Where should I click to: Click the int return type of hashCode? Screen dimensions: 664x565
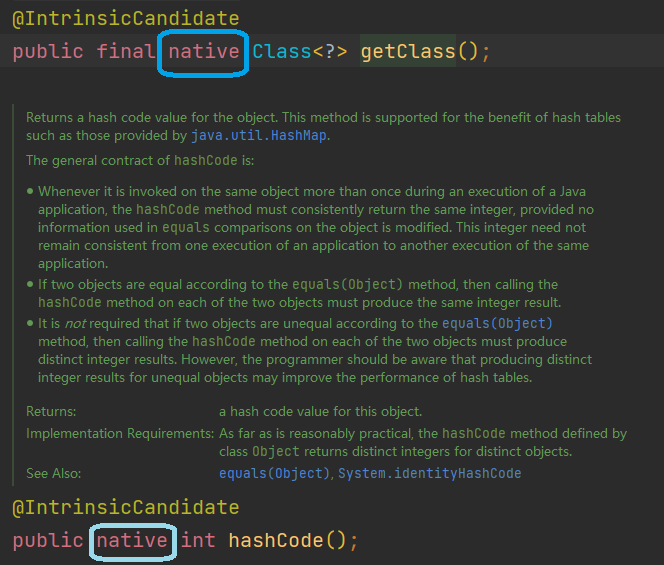click(198, 540)
